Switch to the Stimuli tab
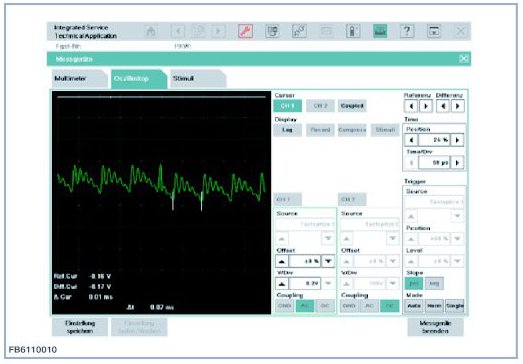 (x=198, y=79)
